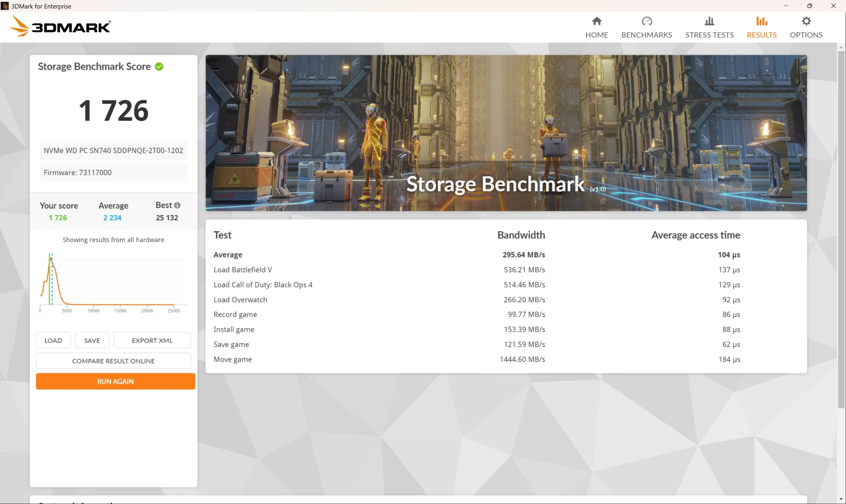
Task: Click 'Showing results from all hardware' text
Action: tap(113, 240)
